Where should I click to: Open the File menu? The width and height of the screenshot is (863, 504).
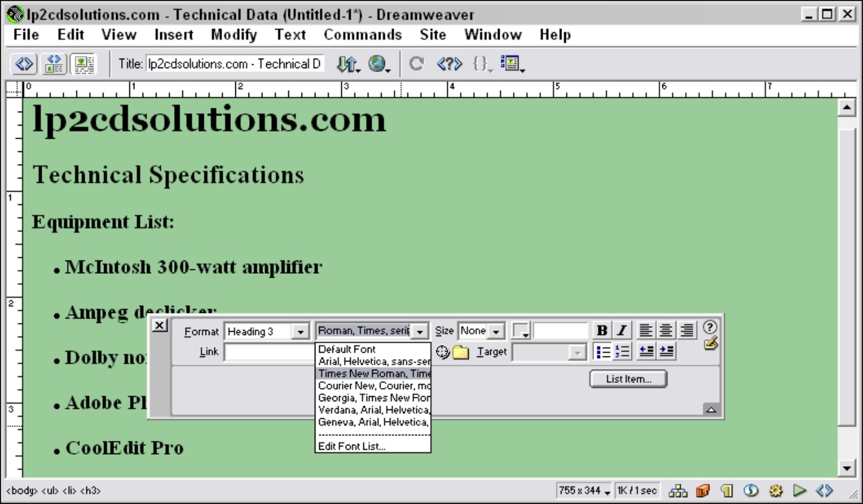26,35
